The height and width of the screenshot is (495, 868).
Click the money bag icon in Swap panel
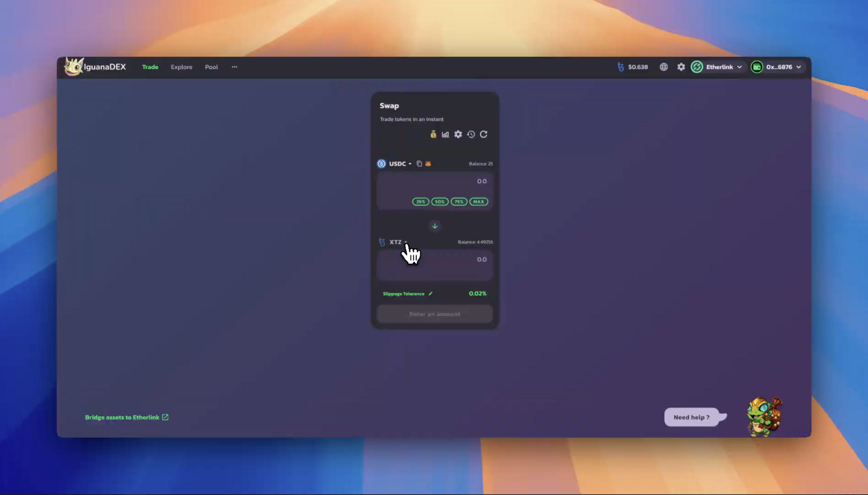(x=433, y=134)
